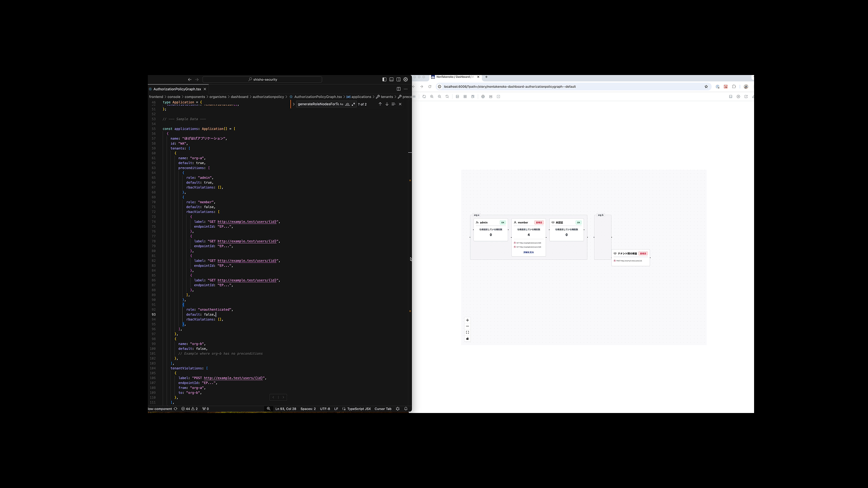
Task: Change end of line sequence LF
Action: point(336,409)
